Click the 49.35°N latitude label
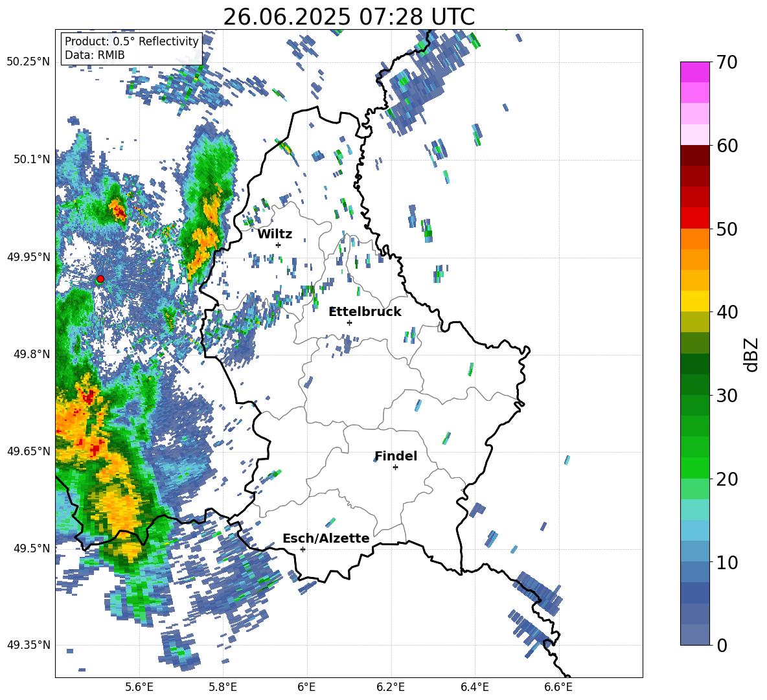 pos(29,645)
